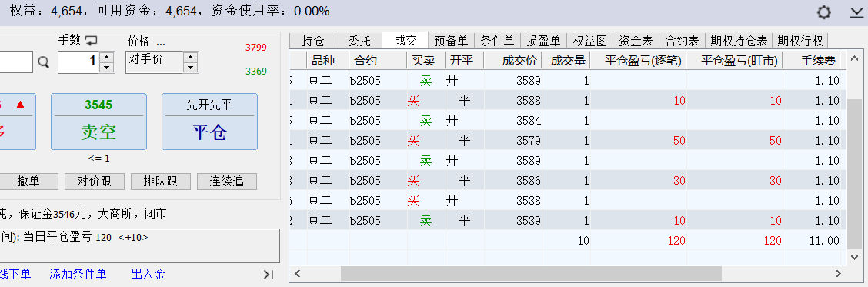Click horizontal scrollbar left arrow

coord(298,274)
